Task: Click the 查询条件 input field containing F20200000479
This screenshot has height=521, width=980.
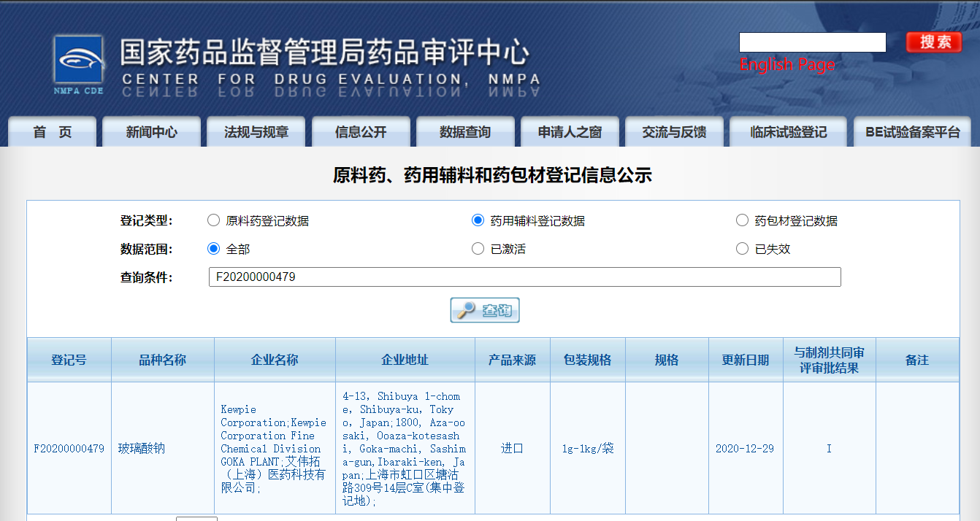Action: (x=523, y=277)
